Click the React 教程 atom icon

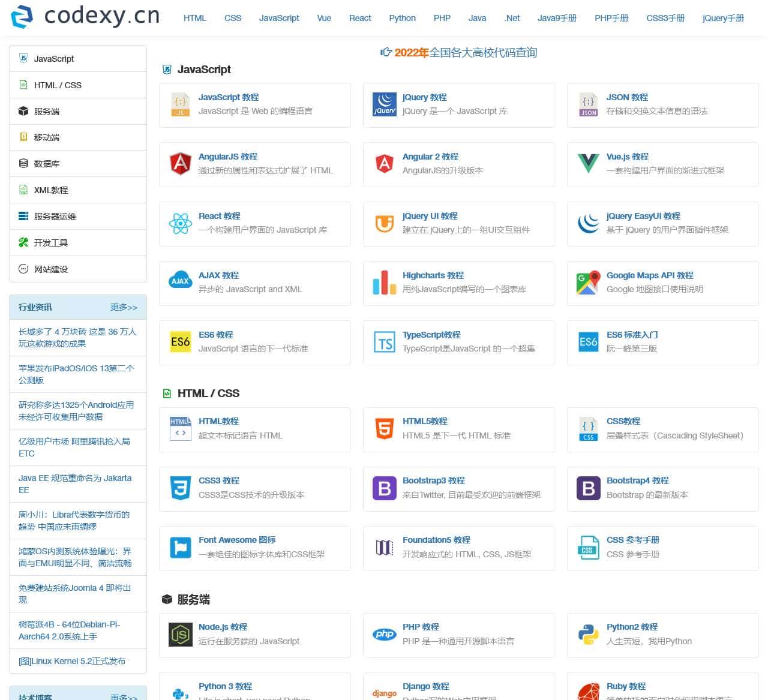tap(181, 223)
